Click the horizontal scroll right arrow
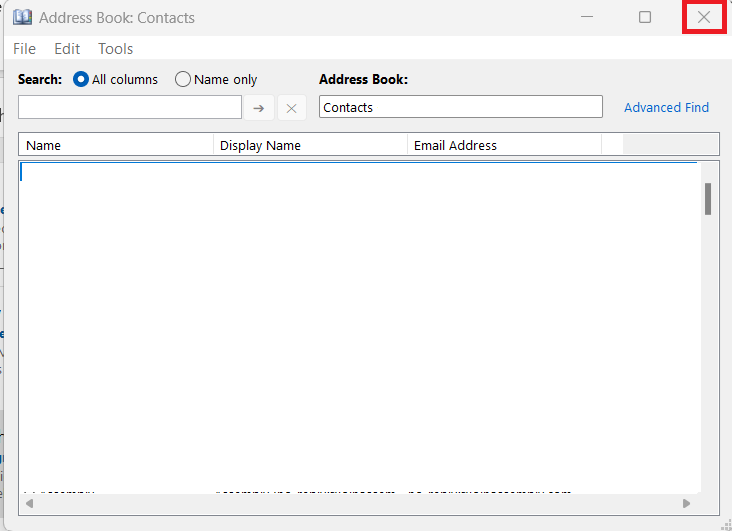Image resolution: width=732 pixels, height=531 pixels. [686, 503]
